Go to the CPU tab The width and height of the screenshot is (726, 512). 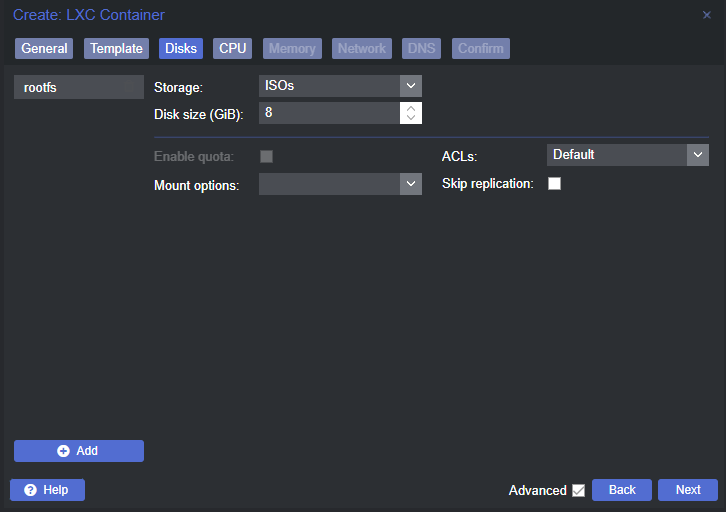pyautogui.click(x=232, y=49)
